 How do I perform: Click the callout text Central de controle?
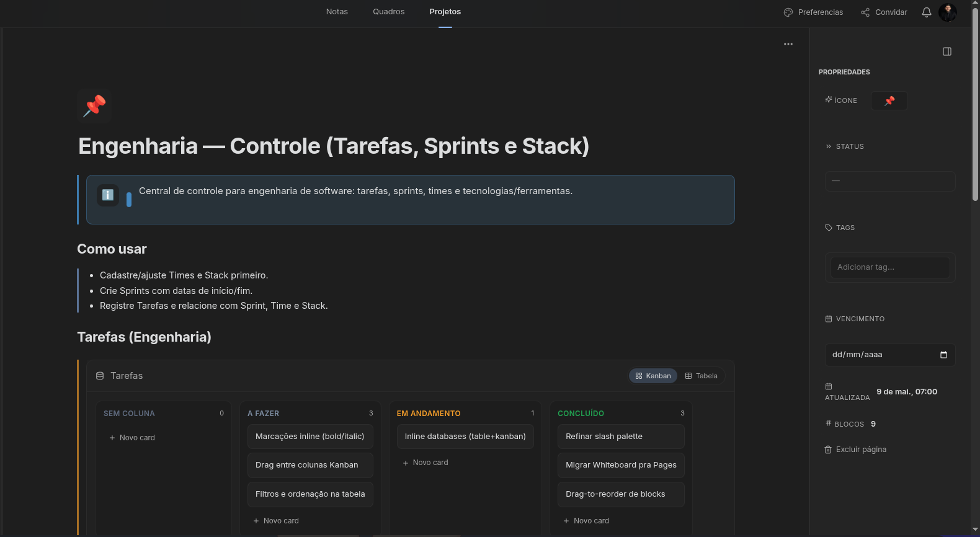point(355,191)
